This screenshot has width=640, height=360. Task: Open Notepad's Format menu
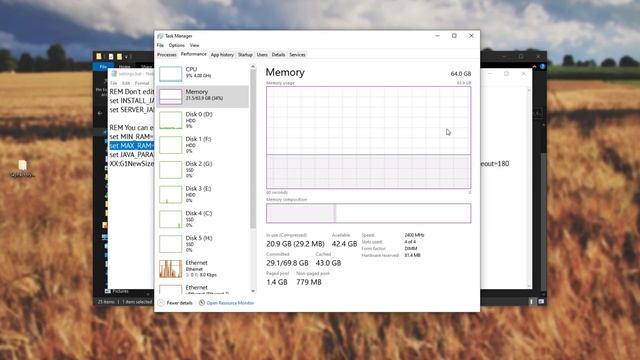coord(142,83)
